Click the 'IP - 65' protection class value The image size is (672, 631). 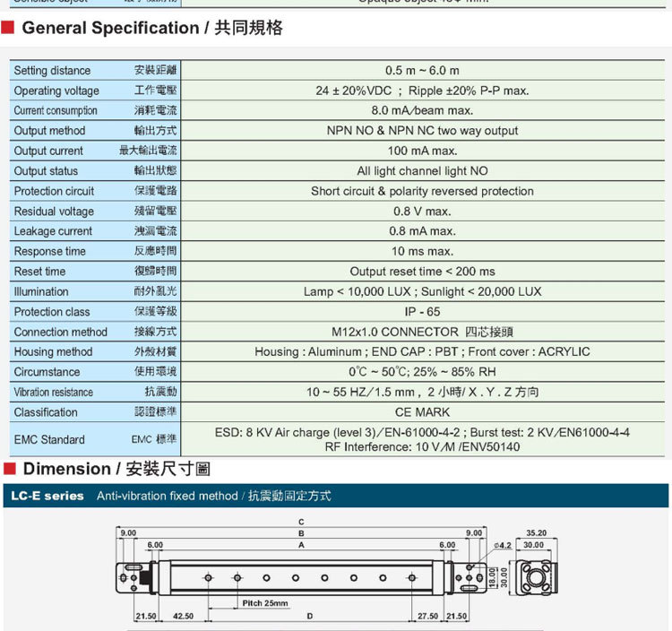click(422, 312)
